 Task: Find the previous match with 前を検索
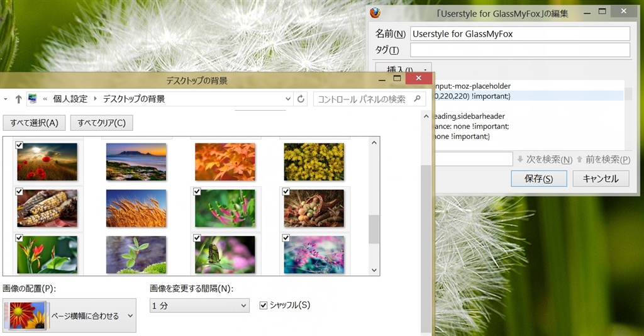[x=603, y=159]
